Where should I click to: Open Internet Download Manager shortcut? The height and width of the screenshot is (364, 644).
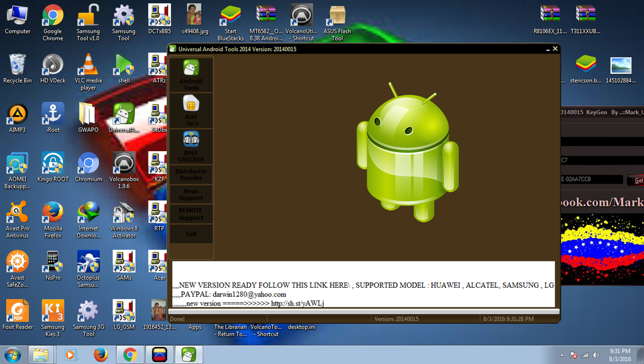pos(88,220)
